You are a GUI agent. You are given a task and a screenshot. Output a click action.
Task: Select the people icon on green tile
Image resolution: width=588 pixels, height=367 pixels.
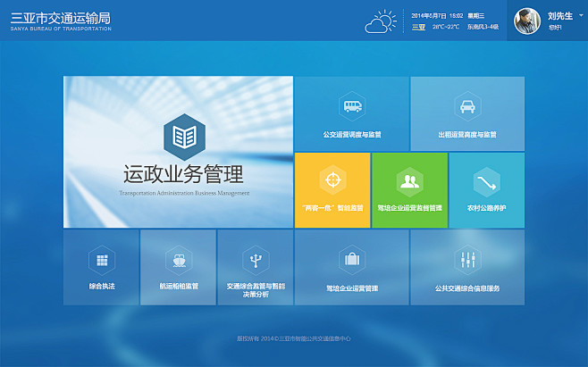(x=409, y=181)
